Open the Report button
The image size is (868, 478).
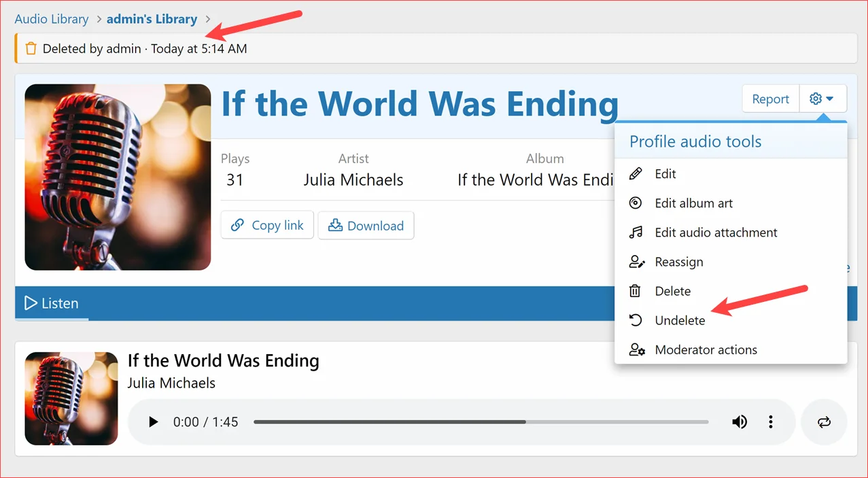(770, 99)
